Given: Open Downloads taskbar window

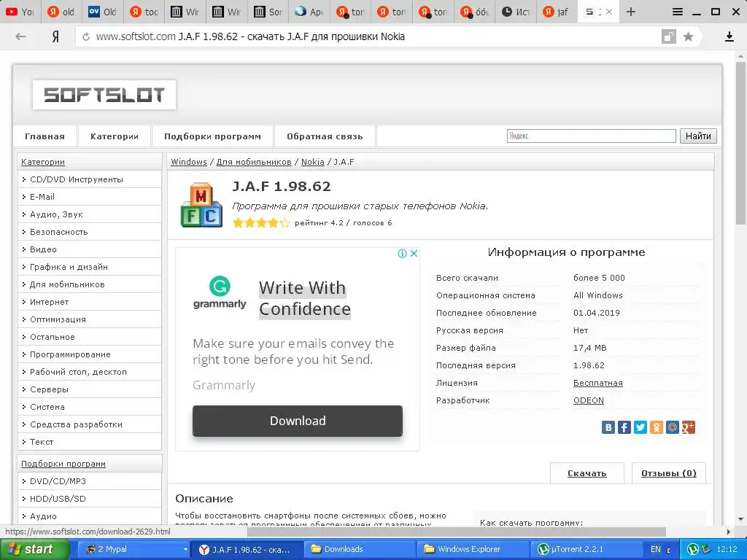Looking at the screenshot, I should [360, 549].
